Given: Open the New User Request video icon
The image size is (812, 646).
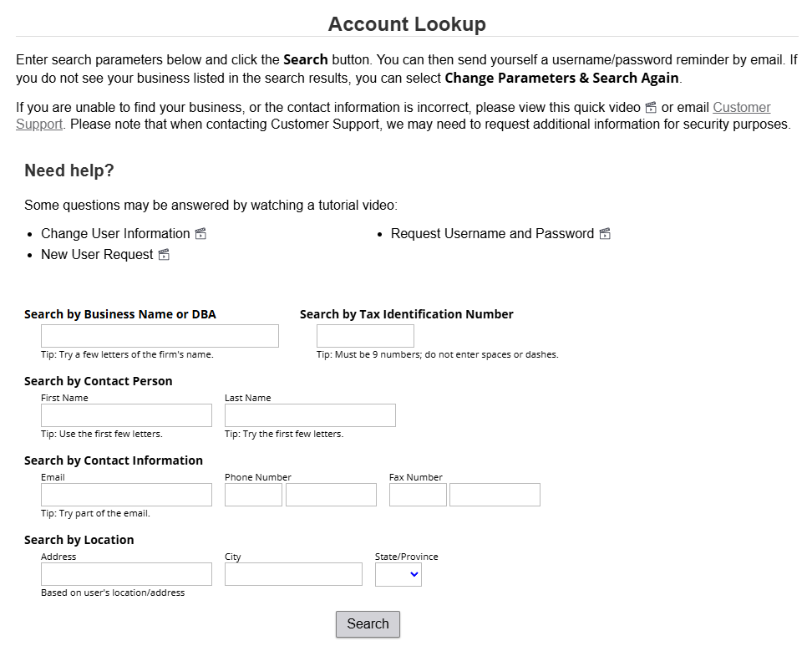Looking at the screenshot, I should tap(164, 255).
